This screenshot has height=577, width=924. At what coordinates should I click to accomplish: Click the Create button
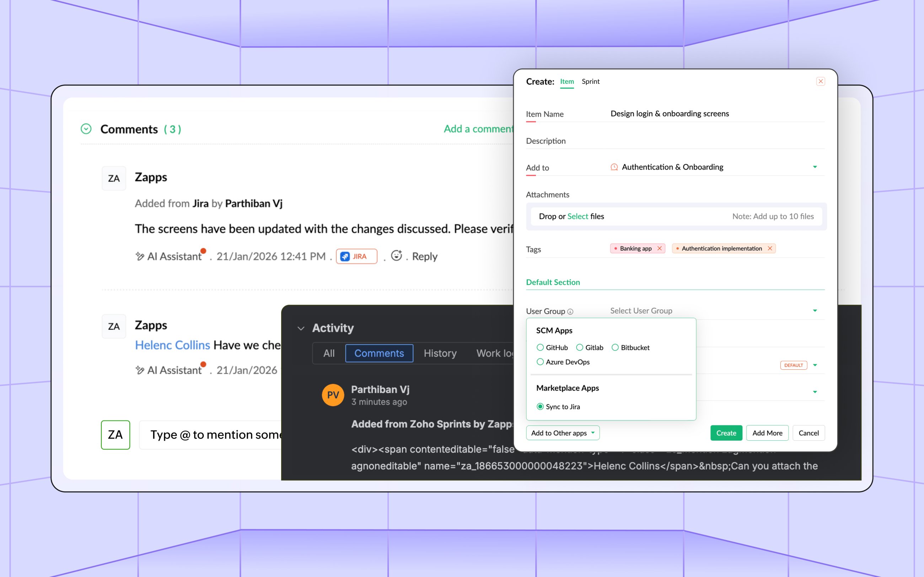(726, 433)
